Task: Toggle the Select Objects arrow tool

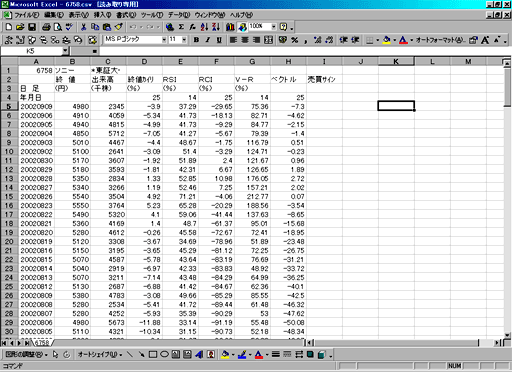Action: (55, 354)
